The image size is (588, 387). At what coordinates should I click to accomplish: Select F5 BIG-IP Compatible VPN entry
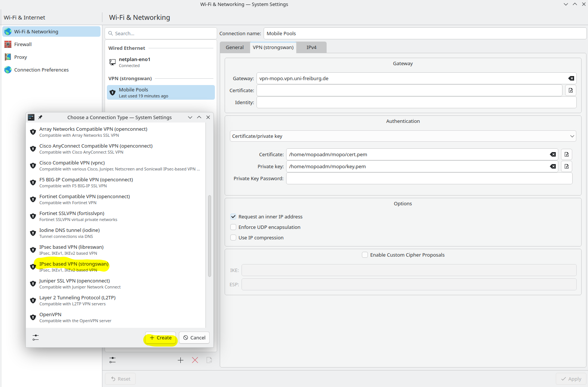(x=116, y=182)
